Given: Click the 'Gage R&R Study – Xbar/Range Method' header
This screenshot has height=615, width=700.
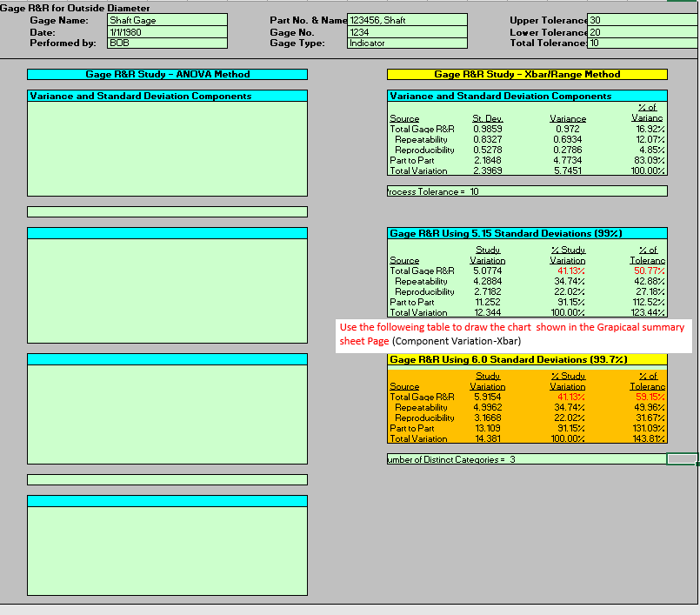Looking at the screenshot, I should tap(527, 74).
